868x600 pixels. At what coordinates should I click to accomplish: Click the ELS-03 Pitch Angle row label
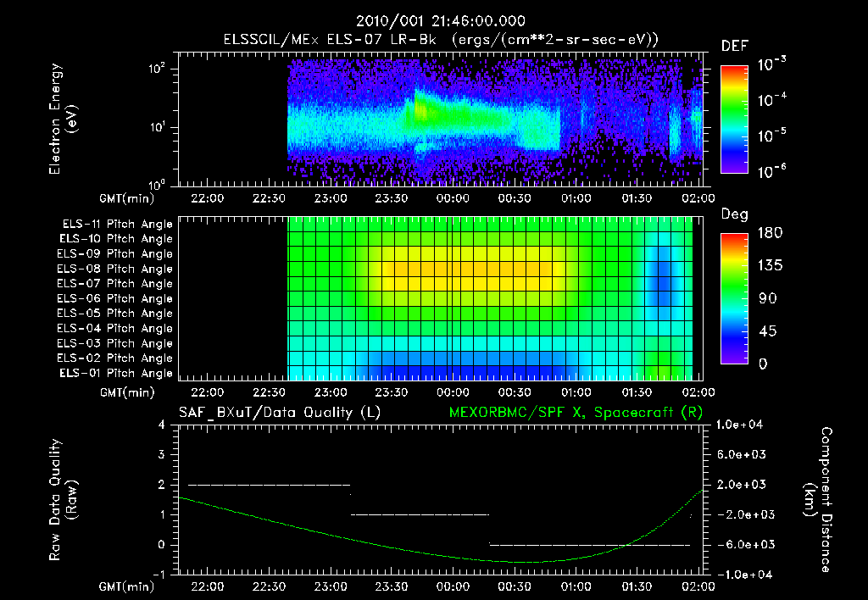(114, 343)
